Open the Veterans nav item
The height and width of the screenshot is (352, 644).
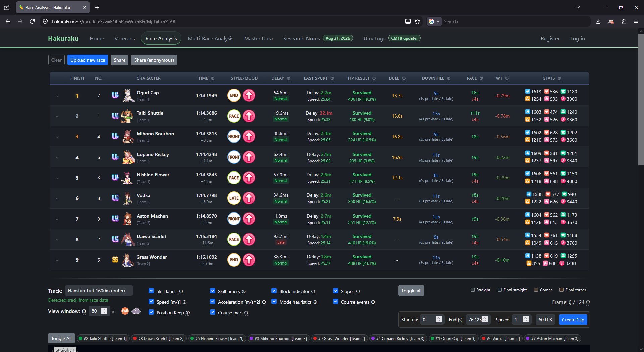125,39
